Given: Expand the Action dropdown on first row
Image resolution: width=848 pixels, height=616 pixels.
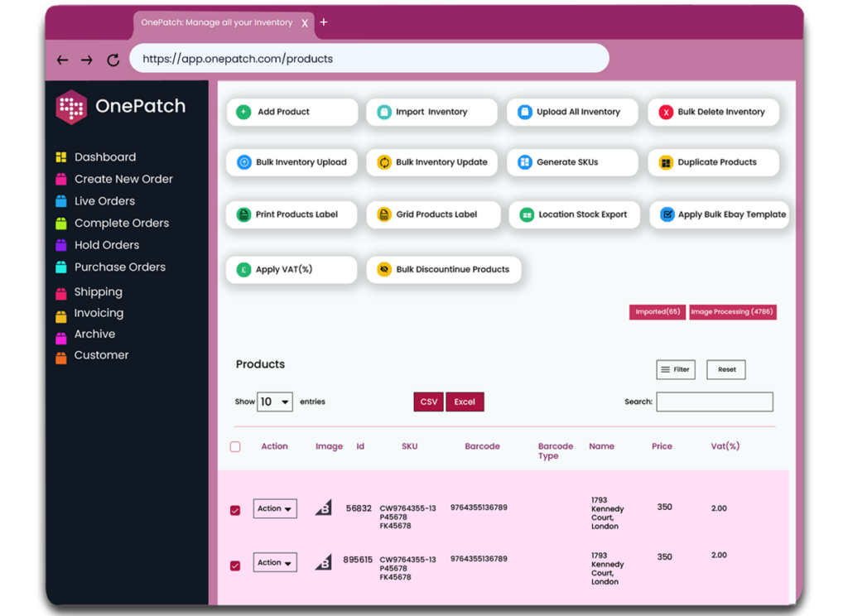Looking at the screenshot, I should pos(274,508).
